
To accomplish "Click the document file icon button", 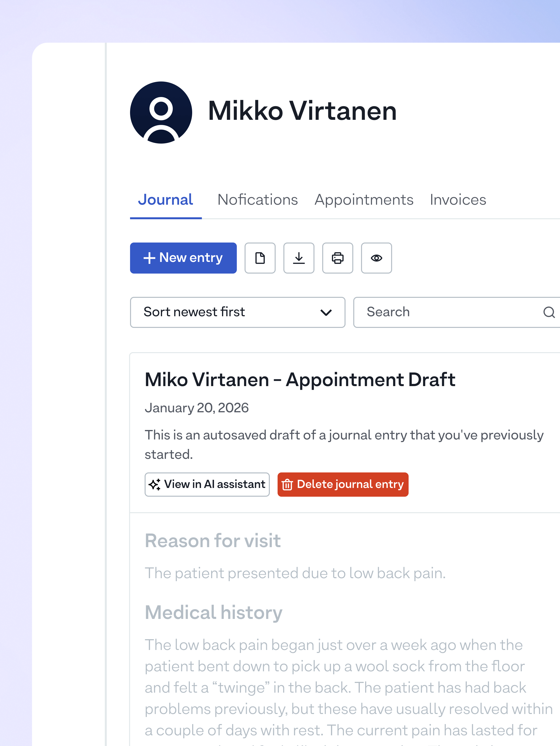I will click(x=260, y=258).
